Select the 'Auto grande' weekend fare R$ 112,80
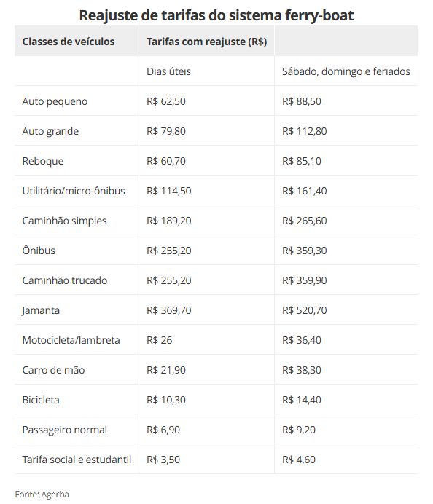Screen dimensions: 433x504 304,131
